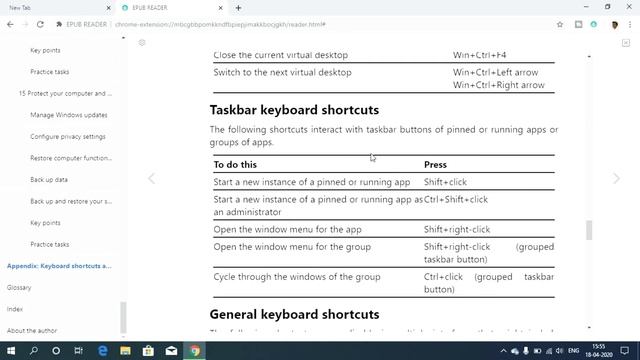Click the address bar URL

click(220, 24)
